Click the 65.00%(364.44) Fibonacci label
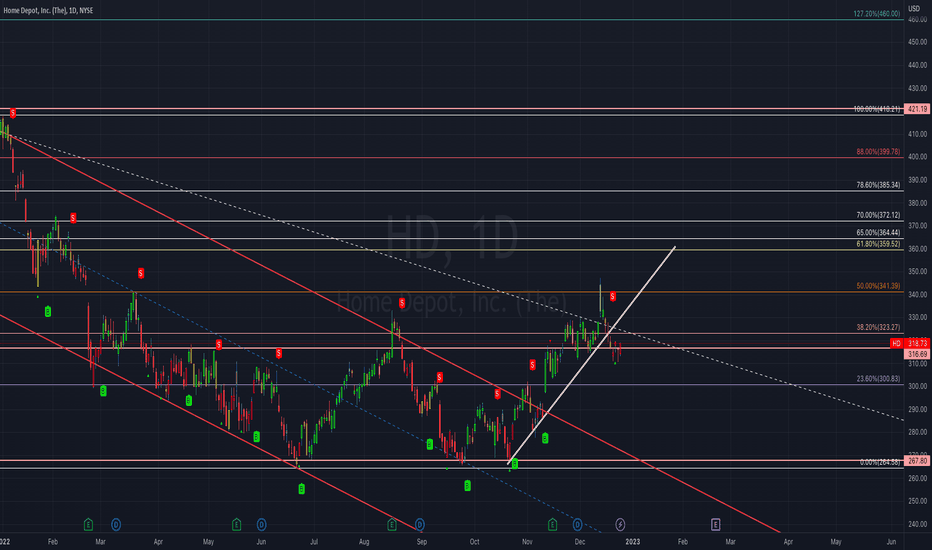This screenshot has width=932, height=550. tap(878, 232)
